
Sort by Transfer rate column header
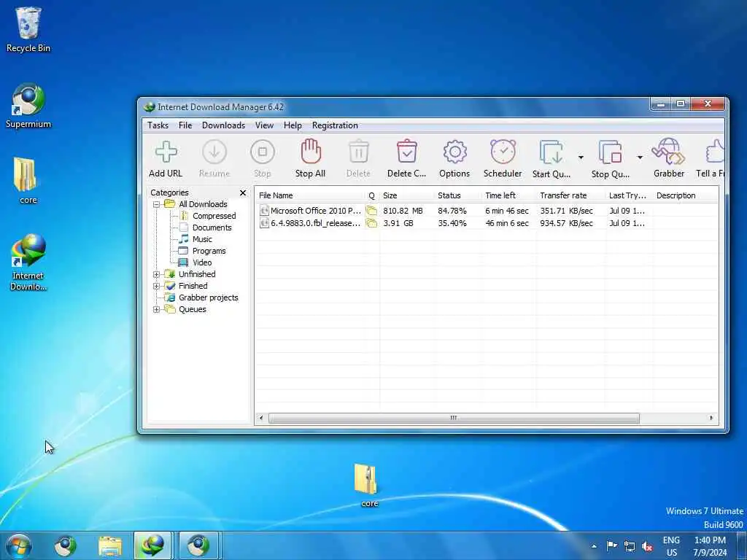coord(571,195)
